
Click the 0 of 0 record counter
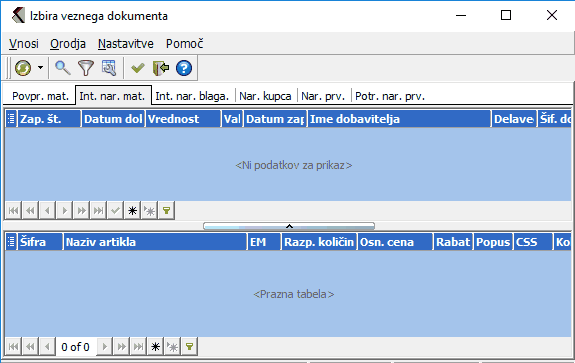pos(76,346)
